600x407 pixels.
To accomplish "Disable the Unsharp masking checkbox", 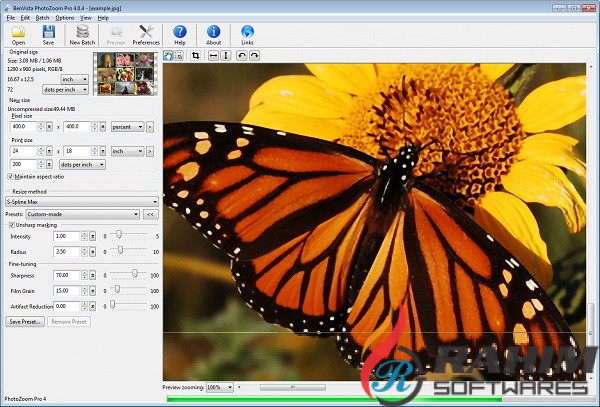I will click(11, 225).
